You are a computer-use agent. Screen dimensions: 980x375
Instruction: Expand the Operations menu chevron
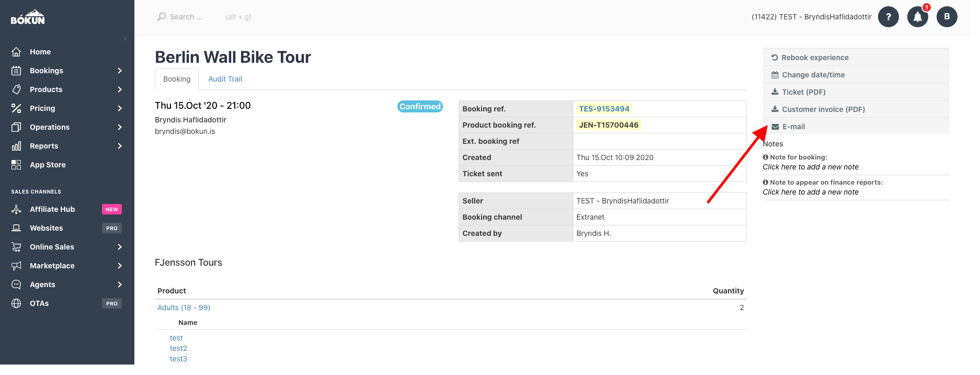[x=120, y=127]
